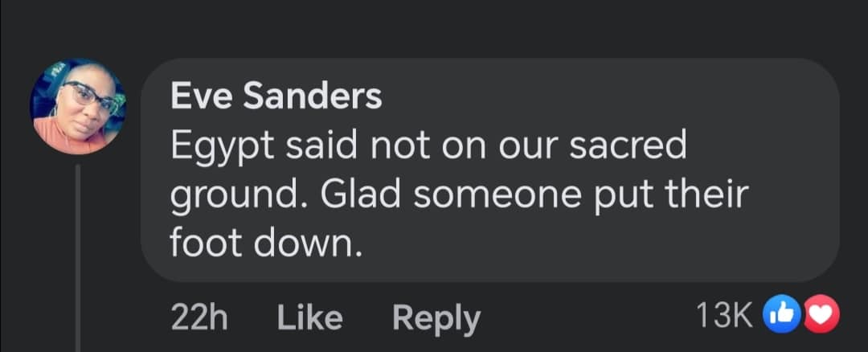The image size is (868, 352).
Task: Open Eve Sanders' profile picture
Action: (x=78, y=106)
